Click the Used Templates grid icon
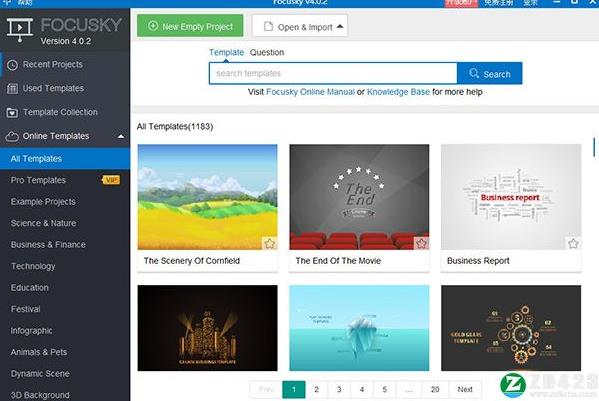 coord(12,89)
